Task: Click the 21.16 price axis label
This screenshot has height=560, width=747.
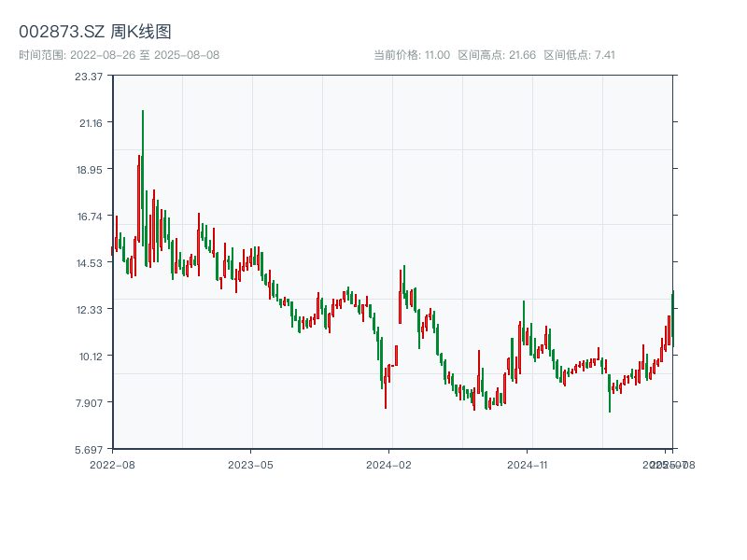Action: tap(89, 123)
